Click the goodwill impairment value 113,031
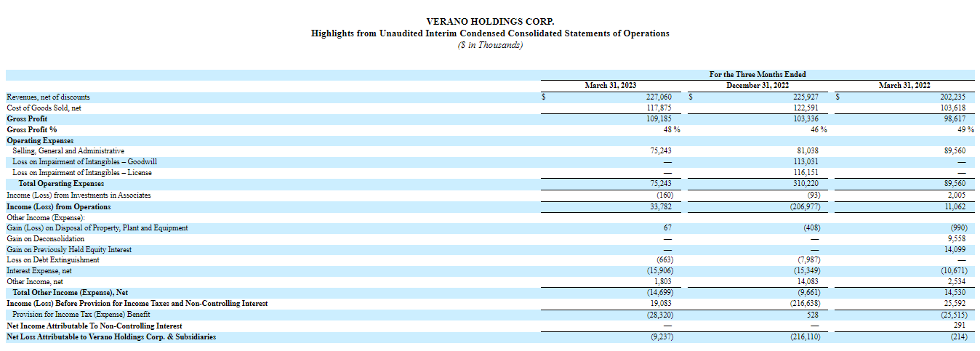The image size is (980, 351). tap(806, 162)
